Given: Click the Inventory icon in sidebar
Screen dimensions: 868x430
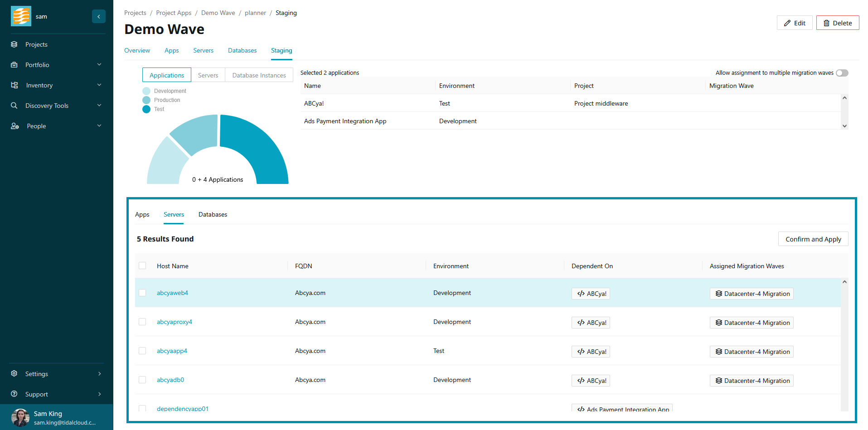Looking at the screenshot, I should [x=14, y=85].
